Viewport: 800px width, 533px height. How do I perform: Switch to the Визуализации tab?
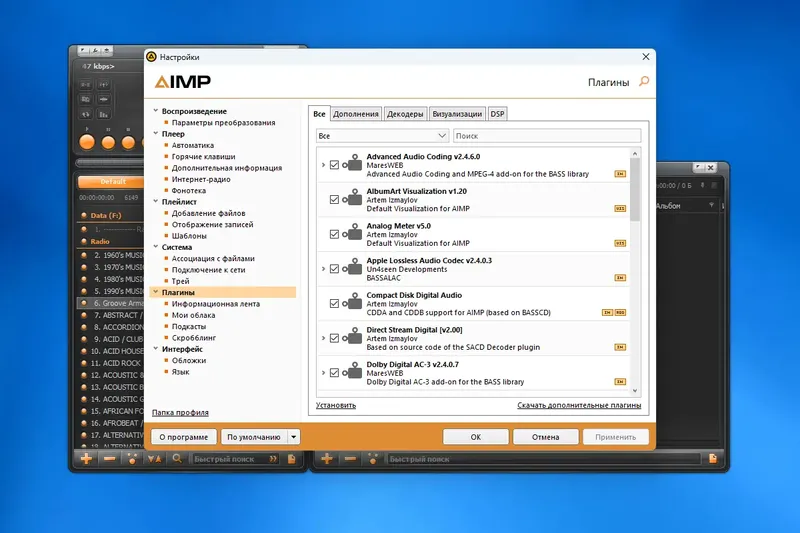(x=457, y=114)
